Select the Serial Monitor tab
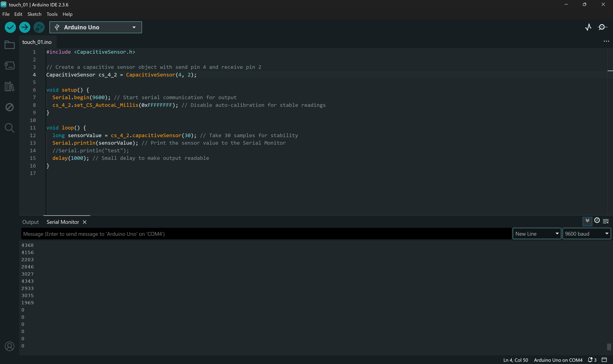 pos(63,222)
